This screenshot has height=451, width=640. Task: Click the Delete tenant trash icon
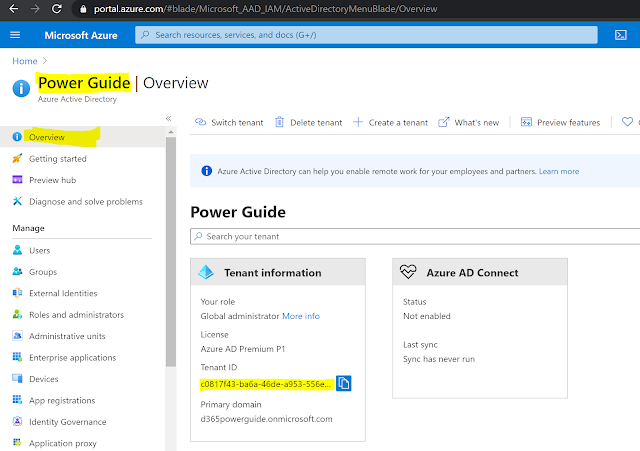click(279, 122)
